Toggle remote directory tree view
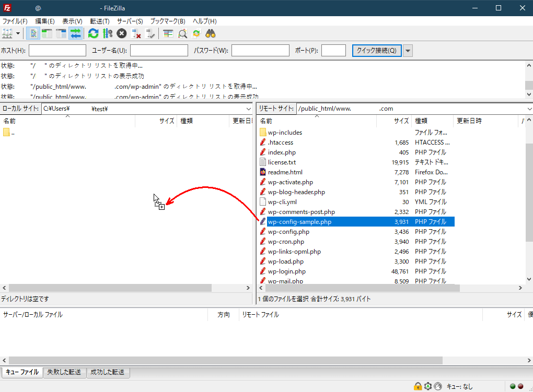Viewport: 533px width, 392px height. coord(61,33)
